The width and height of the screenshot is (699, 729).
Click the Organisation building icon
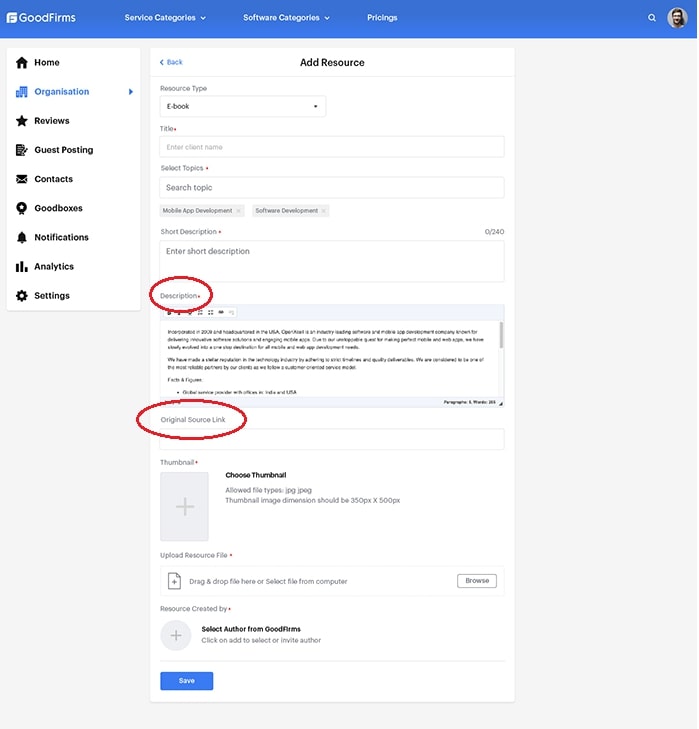pos(22,92)
